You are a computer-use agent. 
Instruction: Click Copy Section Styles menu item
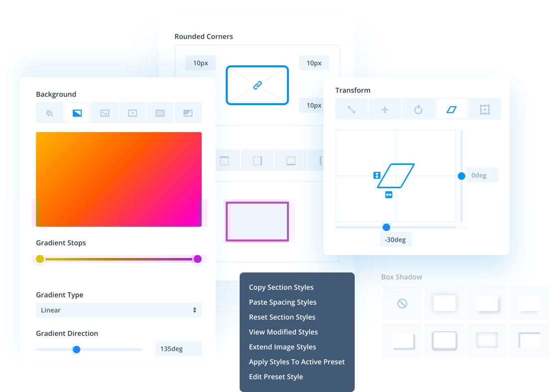281,287
